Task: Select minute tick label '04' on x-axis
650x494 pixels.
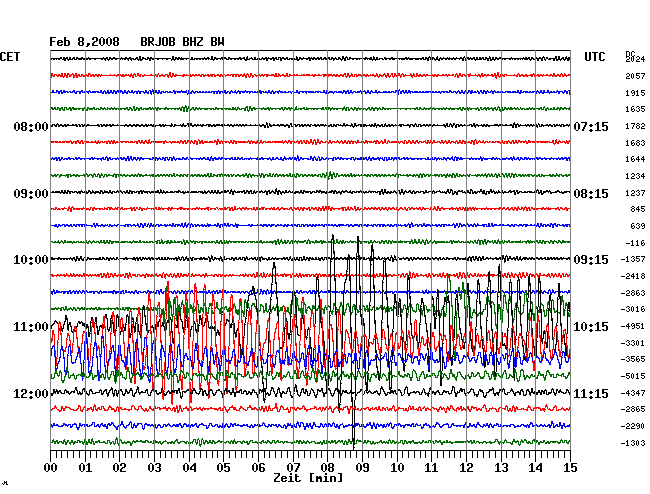Action: 189,468
